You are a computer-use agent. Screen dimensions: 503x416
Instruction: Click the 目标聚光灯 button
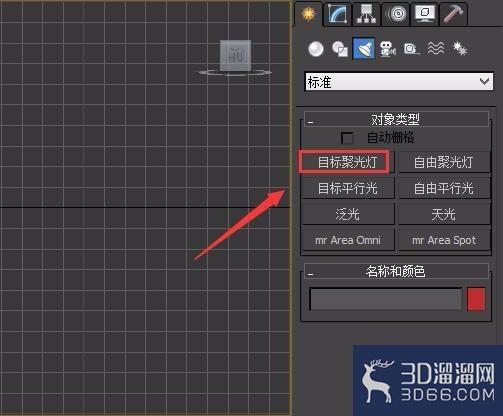click(347, 162)
